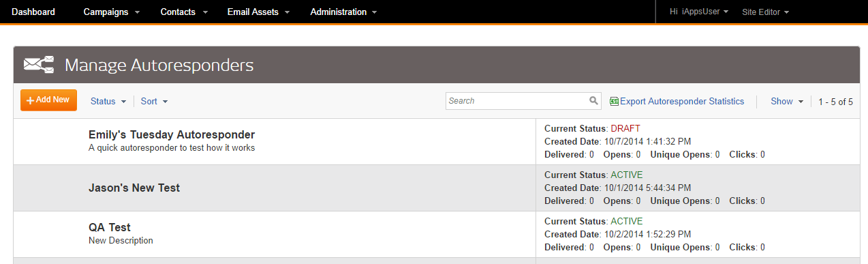Screen dimensions: 868x264
Task: Select Jason's New Test autoresponder
Action: 134,188
